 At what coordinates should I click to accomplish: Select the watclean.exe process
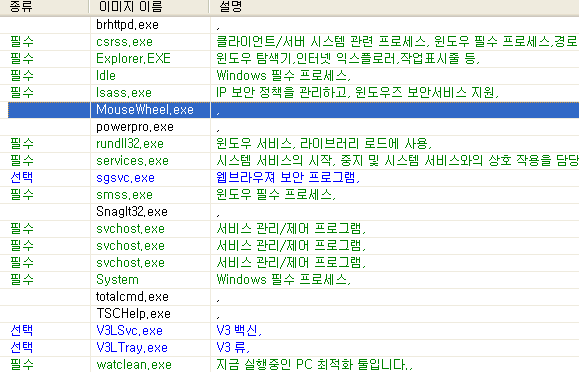[134, 365]
